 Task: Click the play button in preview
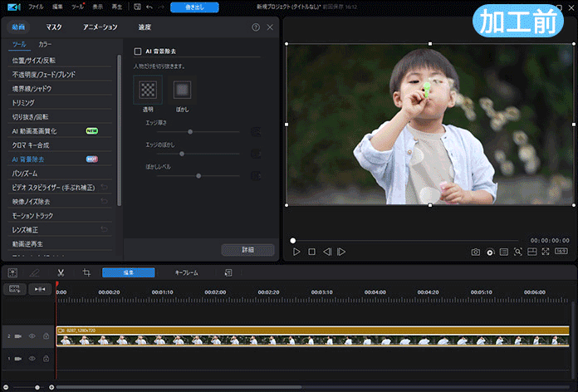pos(296,252)
